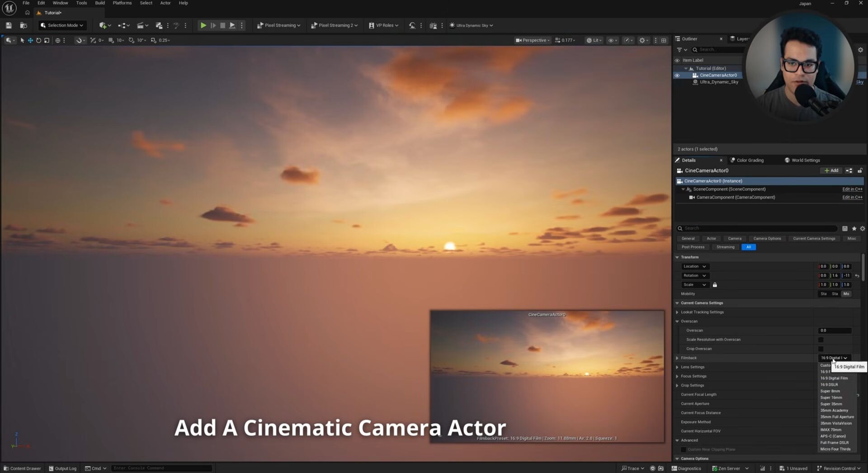Click the Save current level icon
The width and height of the screenshot is (868, 473).
9,25
